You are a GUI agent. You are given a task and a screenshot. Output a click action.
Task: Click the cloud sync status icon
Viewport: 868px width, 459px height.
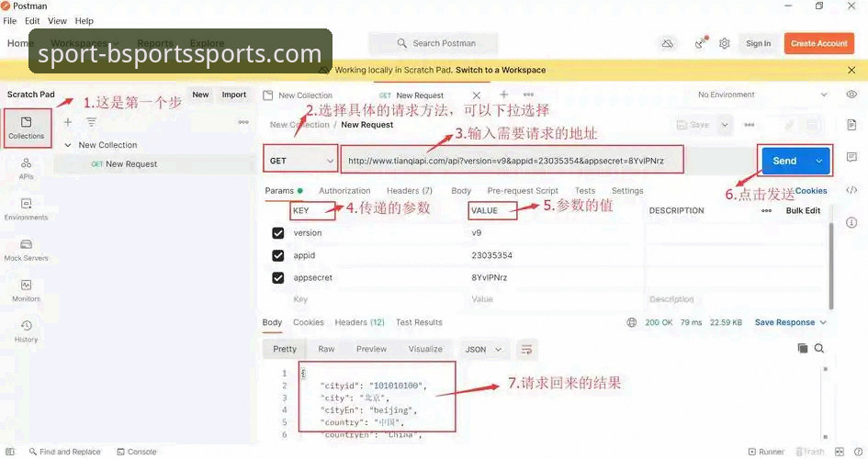668,43
